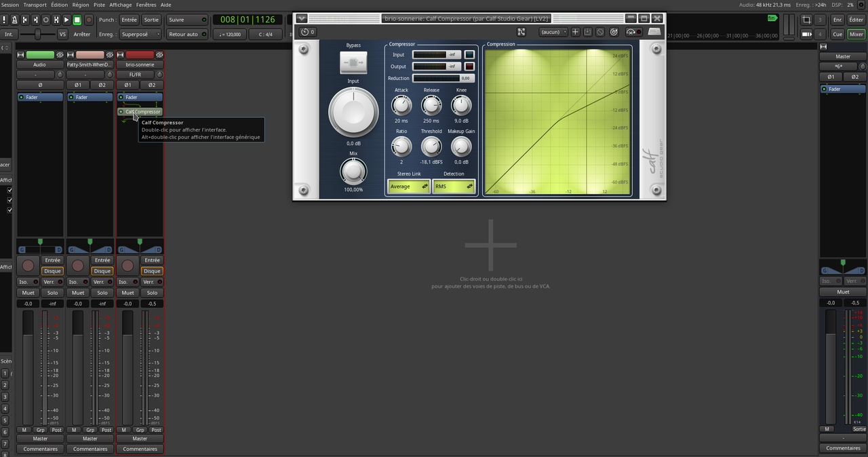Open the Édition menu
868x457 pixels.
(x=60, y=5)
